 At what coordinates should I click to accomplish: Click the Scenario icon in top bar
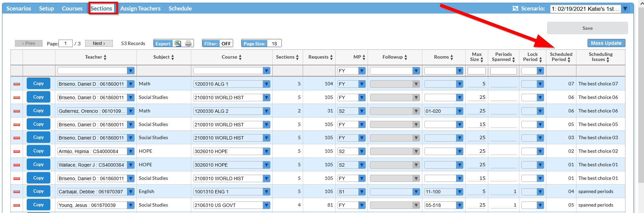[515, 8]
